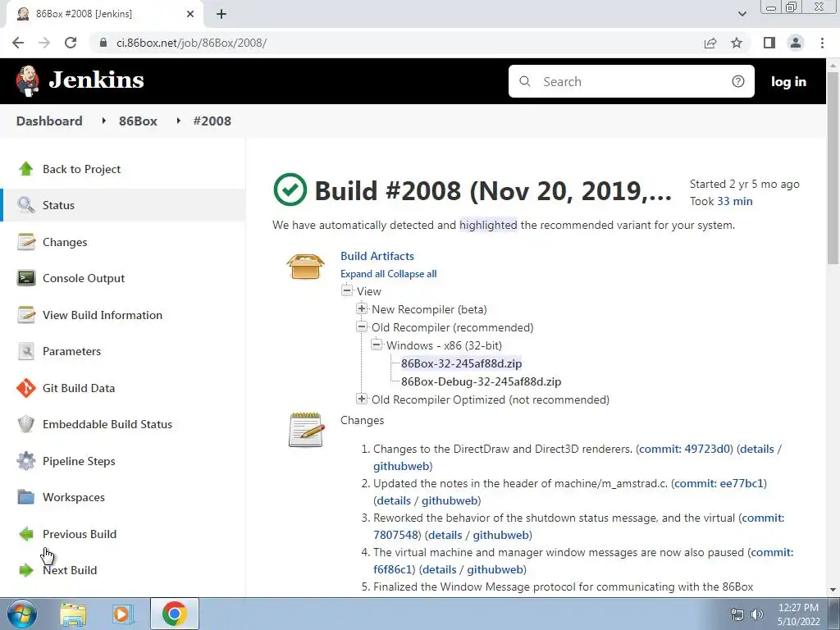Click the View Build Information notepad icon
Viewport: 840px width, 630px height.
pyautogui.click(x=25, y=315)
